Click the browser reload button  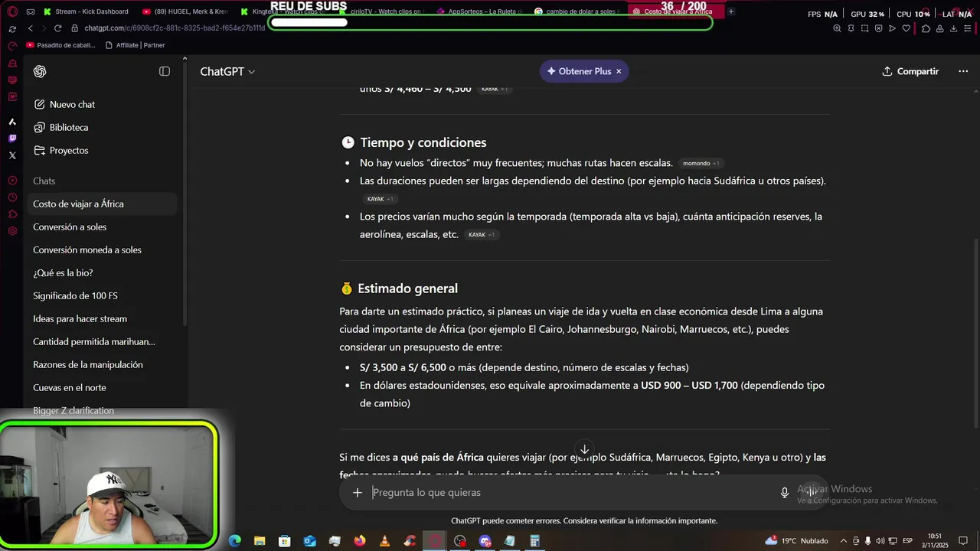tap(57, 28)
